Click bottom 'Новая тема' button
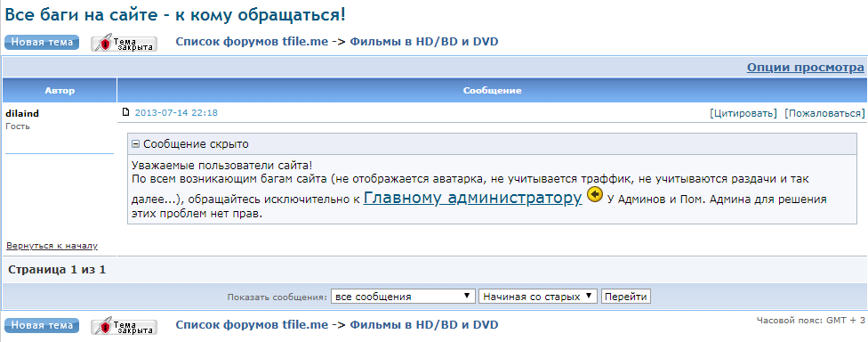The height and width of the screenshot is (342, 868). 42,325
